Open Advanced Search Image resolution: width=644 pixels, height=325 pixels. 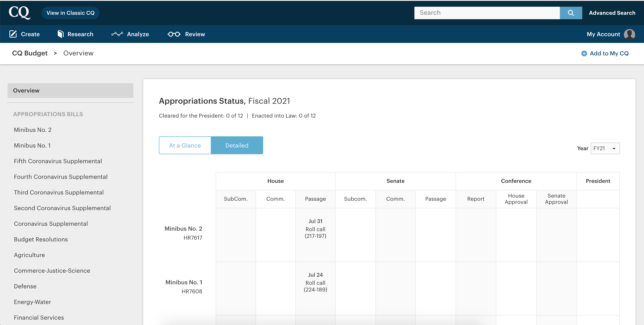(x=612, y=13)
